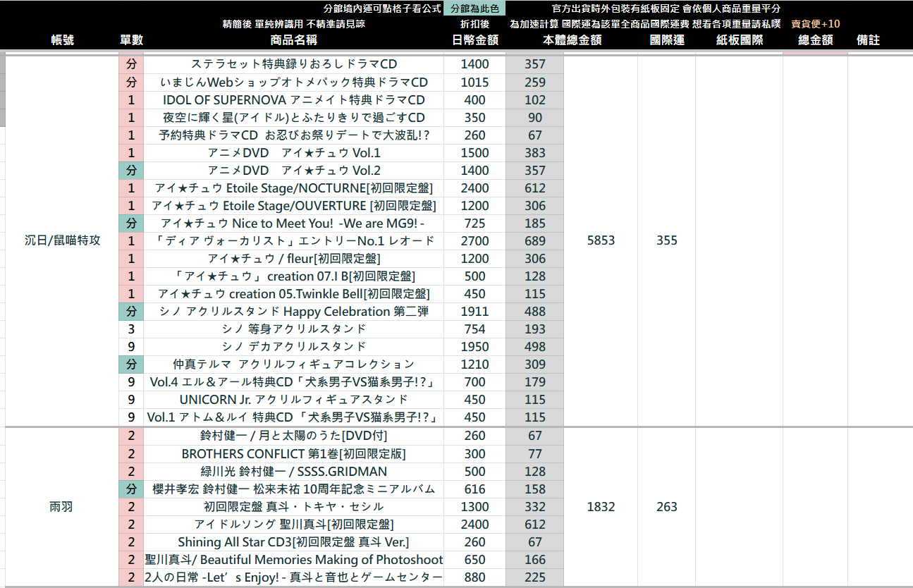The width and height of the screenshot is (913, 588).
Task: Click the 616 yen amount cell
Action: point(474,489)
